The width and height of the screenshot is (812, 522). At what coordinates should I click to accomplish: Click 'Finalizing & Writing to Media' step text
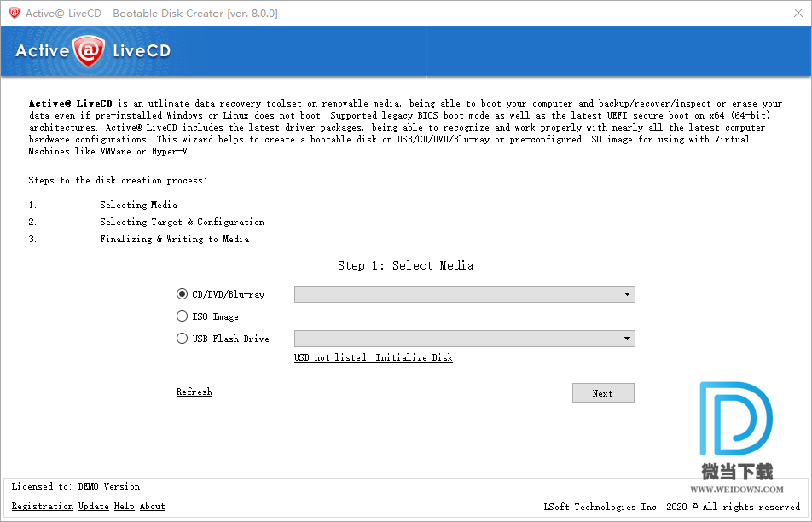point(175,239)
